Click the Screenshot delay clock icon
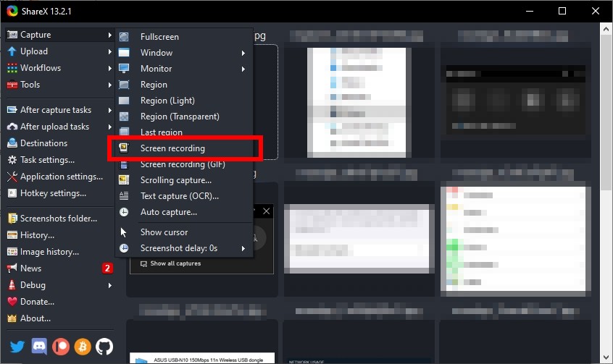Image resolution: width=613 pixels, height=364 pixels. [124, 248]
